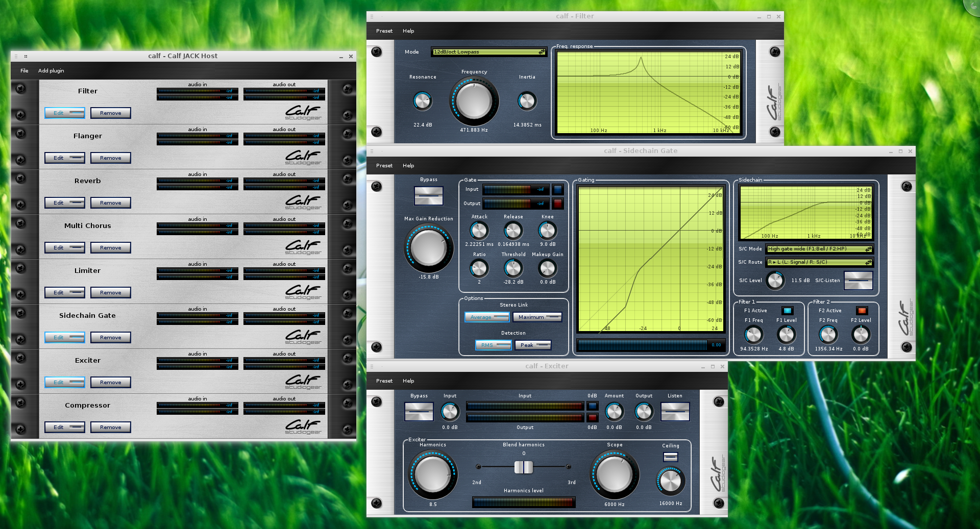Screen dimensions: 980x529
Task: Click the Harmonics level meter bar
Action: [x=524, y=502]
